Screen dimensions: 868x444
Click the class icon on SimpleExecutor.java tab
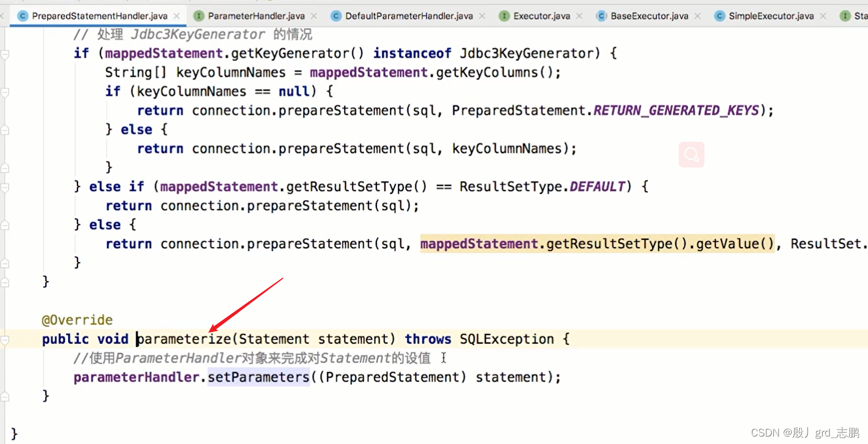tap(719, 16)
